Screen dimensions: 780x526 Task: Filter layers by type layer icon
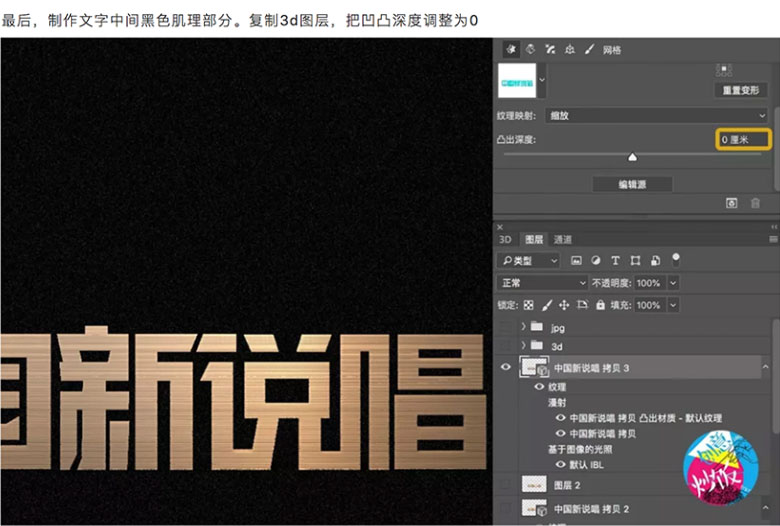615,260
